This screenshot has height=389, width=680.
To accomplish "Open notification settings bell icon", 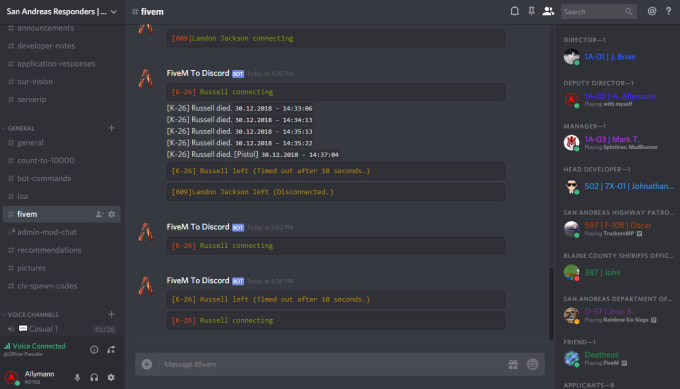I will [x=514, y=11].
